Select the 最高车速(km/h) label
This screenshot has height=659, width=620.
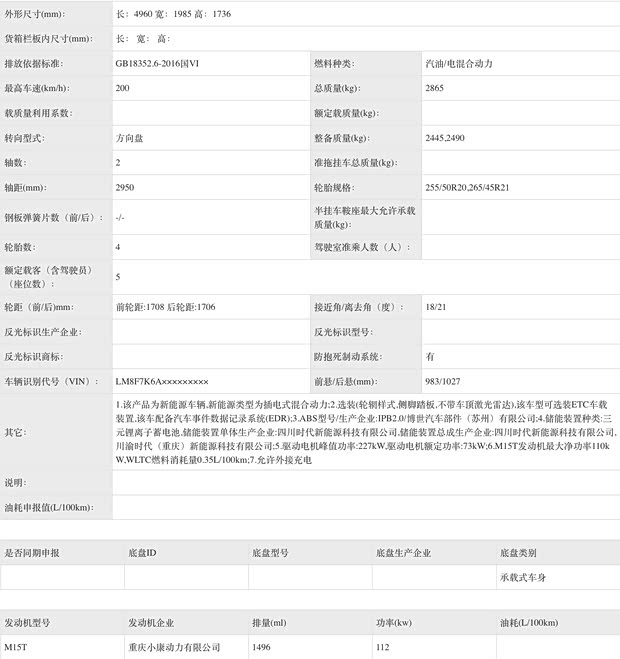[37, 88]
